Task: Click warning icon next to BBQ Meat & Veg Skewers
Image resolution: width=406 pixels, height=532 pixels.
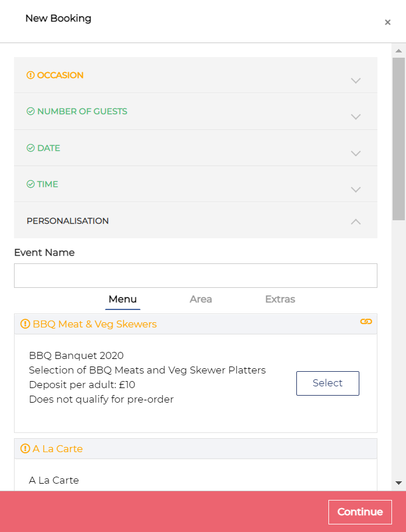Action: coord(25,324)
